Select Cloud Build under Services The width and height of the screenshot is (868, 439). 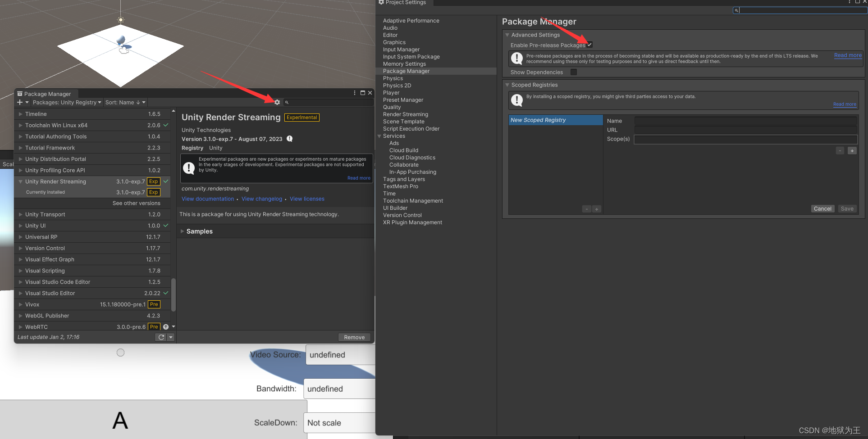coord(404,150)
